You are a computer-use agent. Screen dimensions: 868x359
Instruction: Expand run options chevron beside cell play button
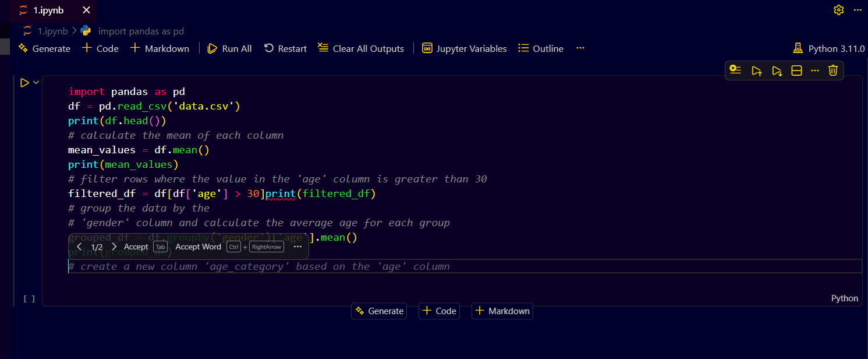pos(36,83)
